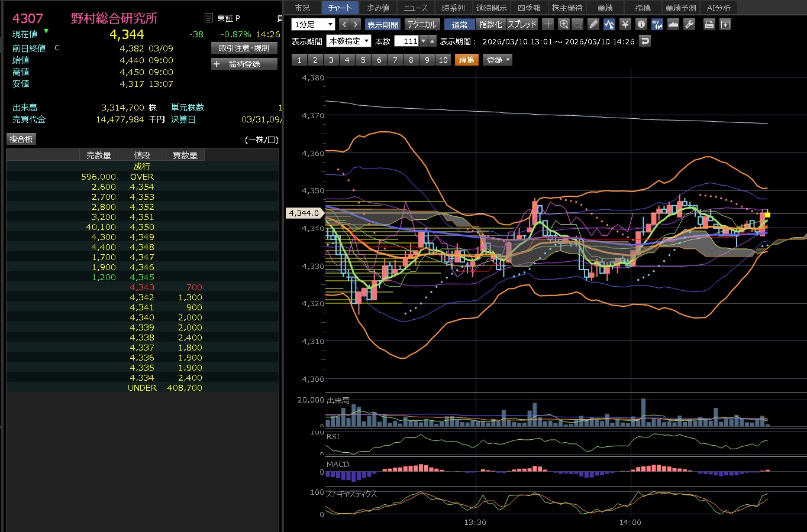This screenshot has width=807, height=532.
Task: Click the zoom in magnifier icon
Action: [x=564, y=24]
